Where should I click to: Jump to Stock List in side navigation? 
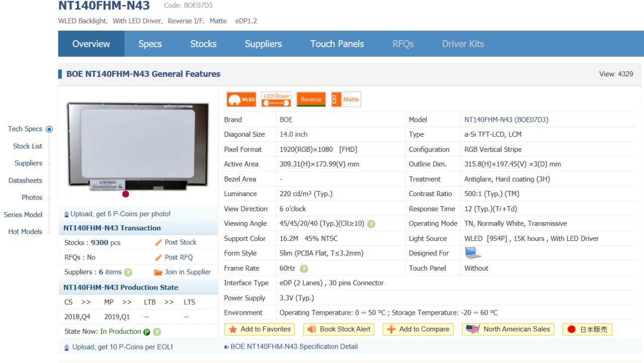point(28,146)
